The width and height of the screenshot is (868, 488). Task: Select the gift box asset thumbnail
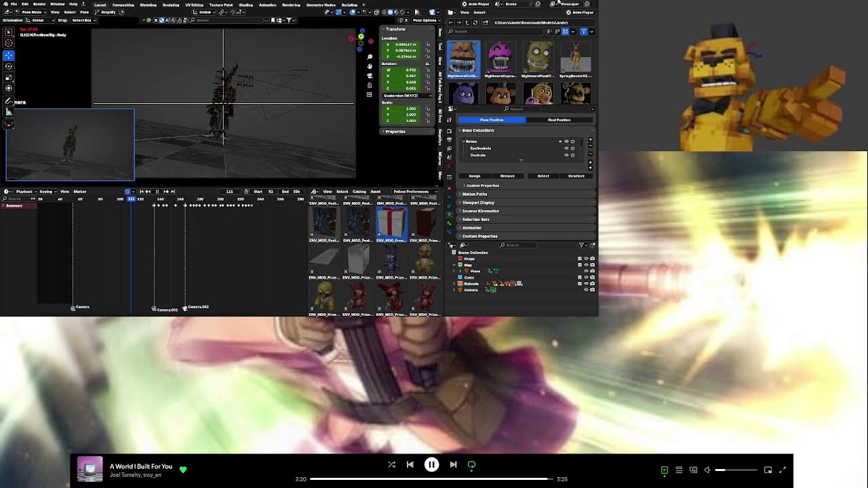tap(392, 223)
